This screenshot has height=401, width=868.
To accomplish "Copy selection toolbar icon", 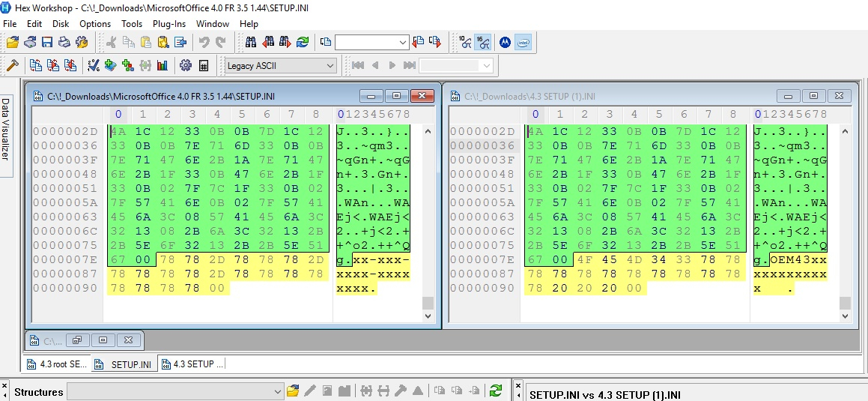I will (x=128, y=42).
